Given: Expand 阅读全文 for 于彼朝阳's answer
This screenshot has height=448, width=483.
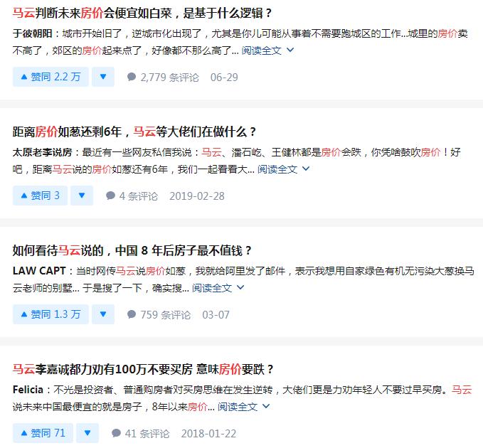Looking at the screenshot, I should tap(267, 50).
